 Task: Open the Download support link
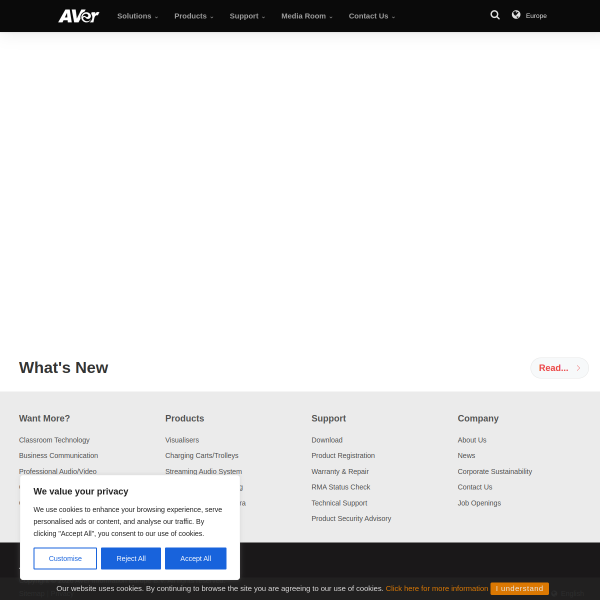327,440
